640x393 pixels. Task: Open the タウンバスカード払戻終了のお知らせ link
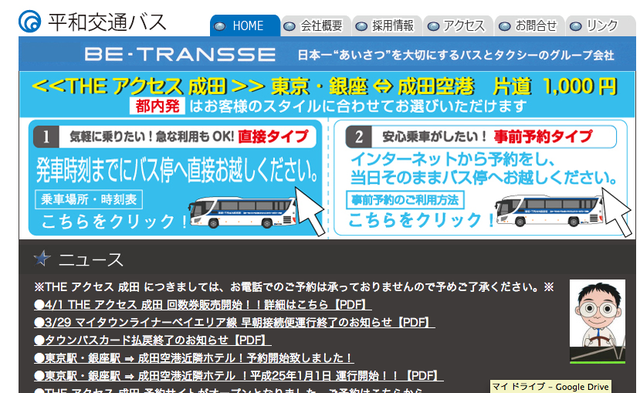pyautogui.click(x=153, y=340)
